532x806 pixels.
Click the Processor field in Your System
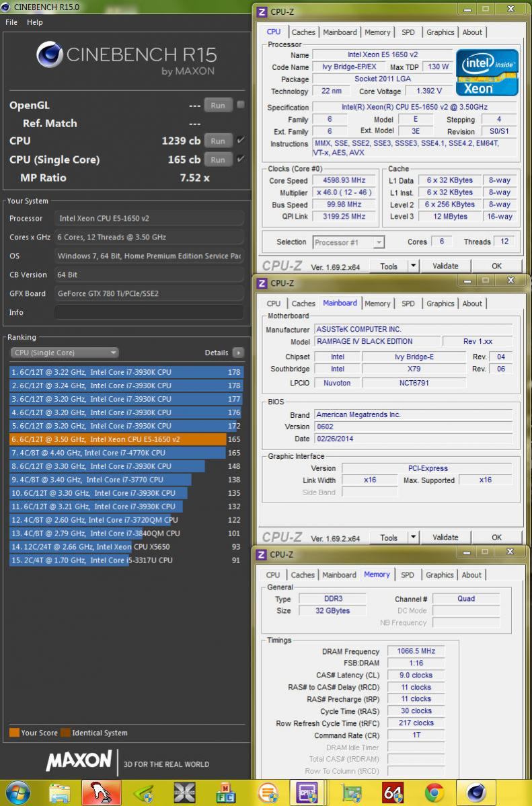click(x=149, y=218)
